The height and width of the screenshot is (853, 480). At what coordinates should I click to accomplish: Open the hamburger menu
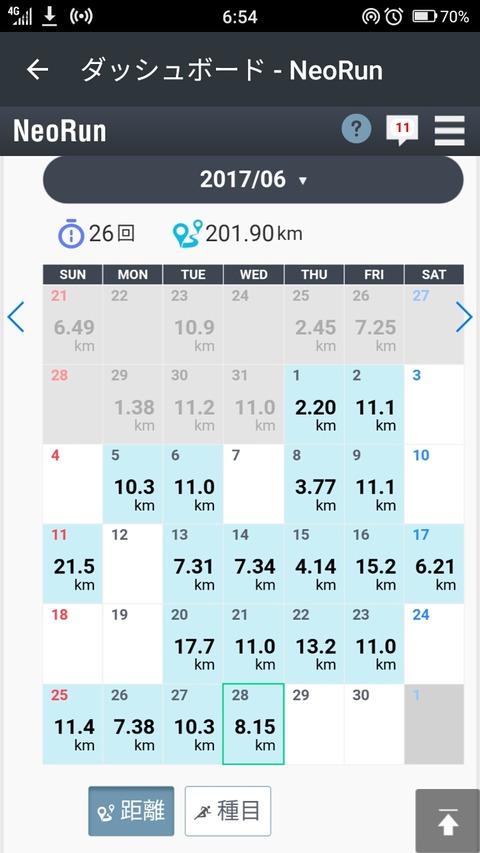[450, 131]
